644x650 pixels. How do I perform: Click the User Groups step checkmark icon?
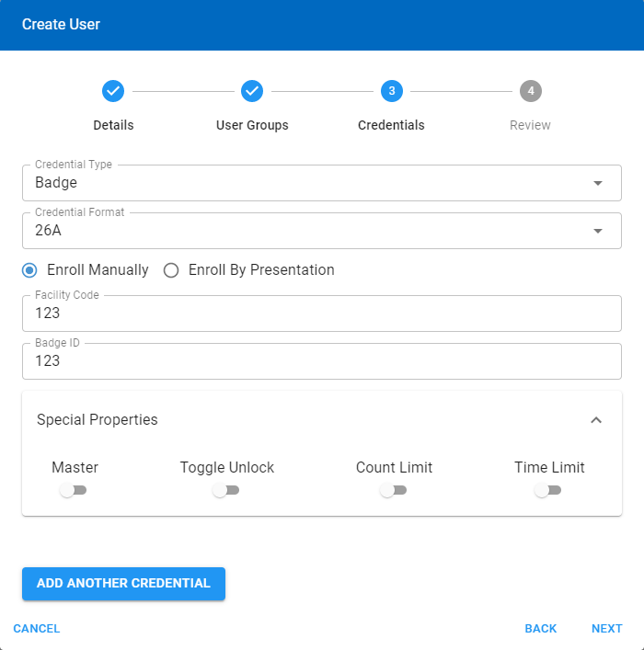[x=252, y=91]
